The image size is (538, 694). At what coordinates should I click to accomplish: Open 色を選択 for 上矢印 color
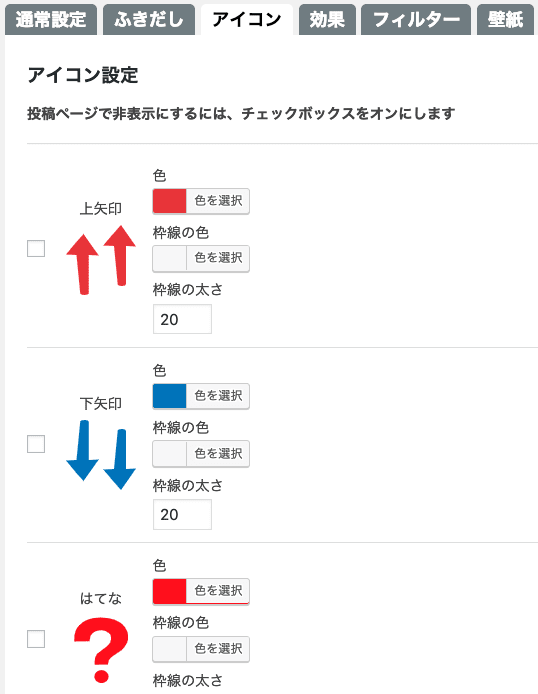tap(218, 201)
